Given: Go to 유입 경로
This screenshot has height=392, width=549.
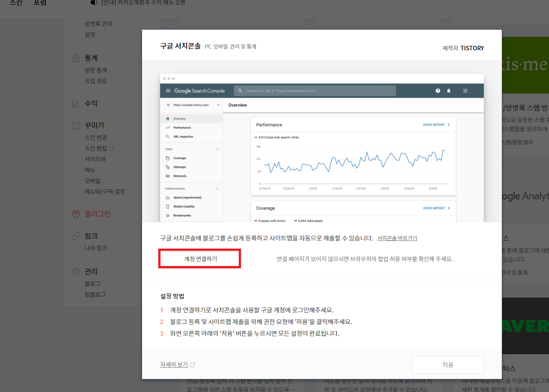Looking at the screenshot, I should [96, 81].
